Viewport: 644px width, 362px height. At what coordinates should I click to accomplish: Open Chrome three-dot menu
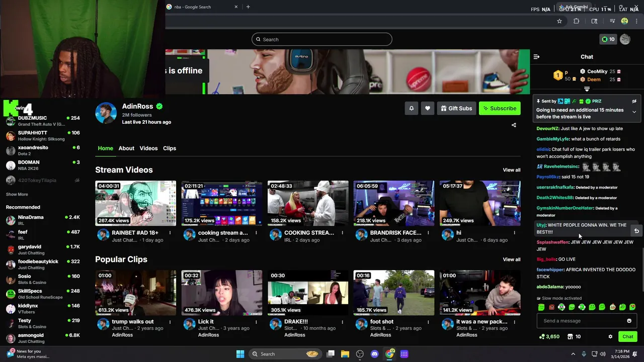[636, 21]
